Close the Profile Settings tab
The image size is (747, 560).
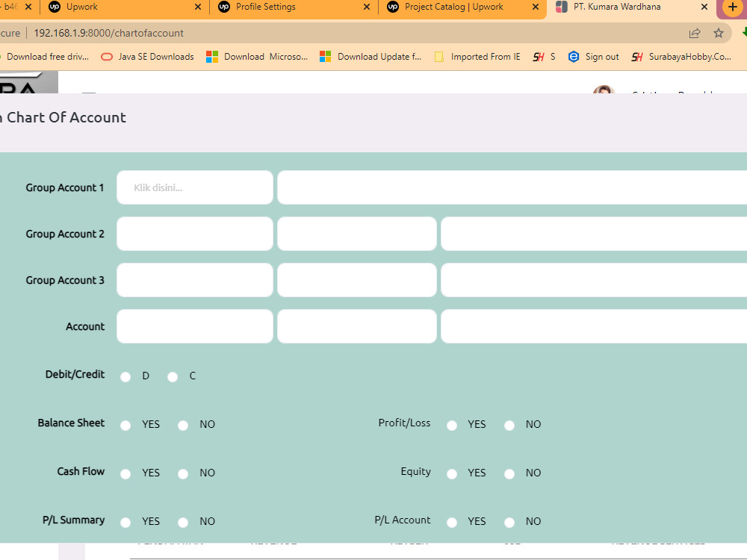366,7
